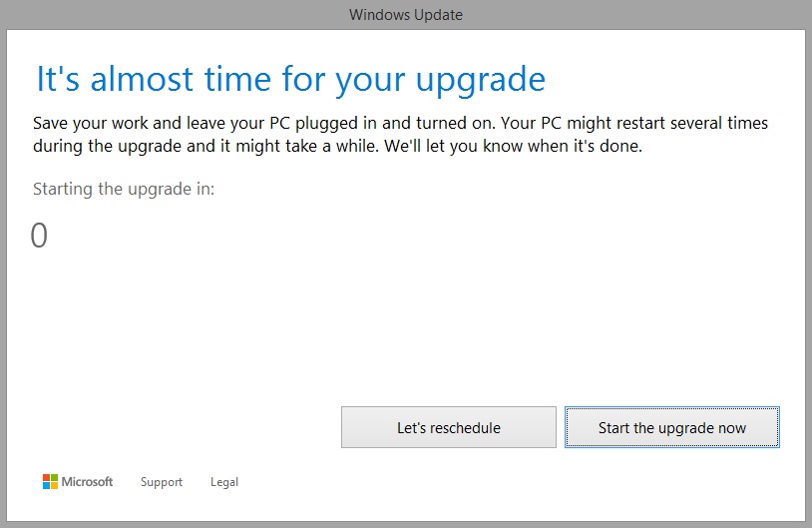The image size is (812, 528).
Task: Click the green square in Microsoft logo
Action: click(55, 478)
